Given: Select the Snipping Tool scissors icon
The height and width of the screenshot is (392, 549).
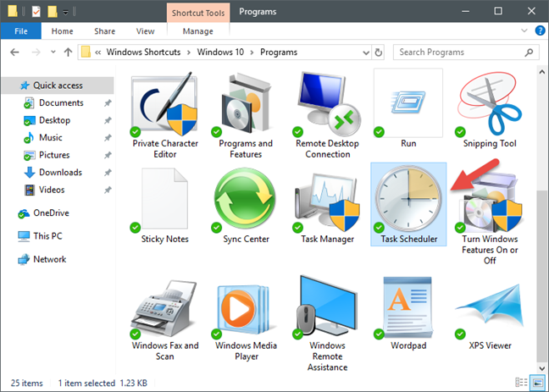Looking at the screenshot, I should coord(490,104).
